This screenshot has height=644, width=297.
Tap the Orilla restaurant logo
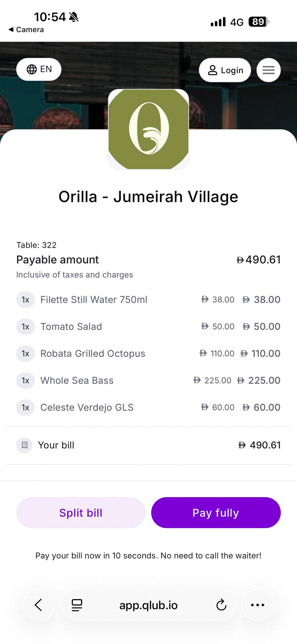point(148,129)
